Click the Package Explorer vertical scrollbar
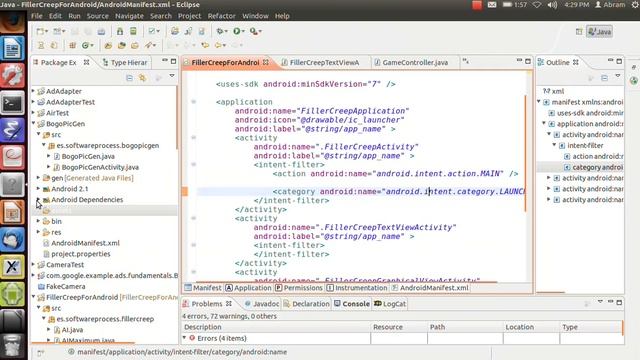 click(177, 118)
